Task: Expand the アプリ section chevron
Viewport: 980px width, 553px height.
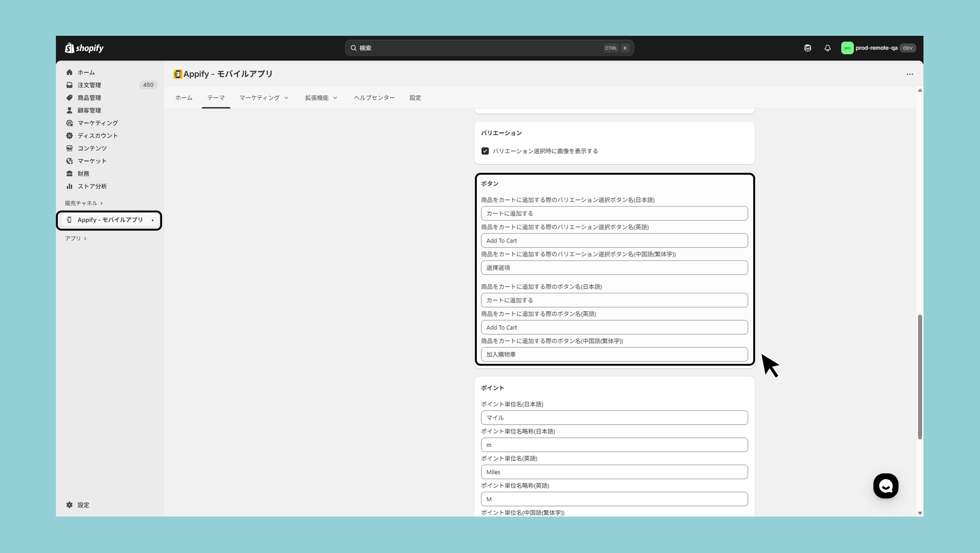Action: (x=85, y=238)
